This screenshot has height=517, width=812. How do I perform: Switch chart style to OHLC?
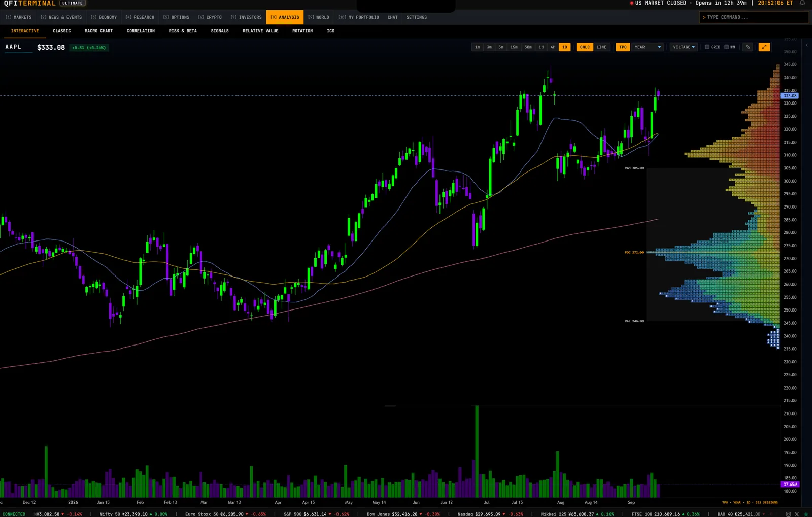coord(585,47)
